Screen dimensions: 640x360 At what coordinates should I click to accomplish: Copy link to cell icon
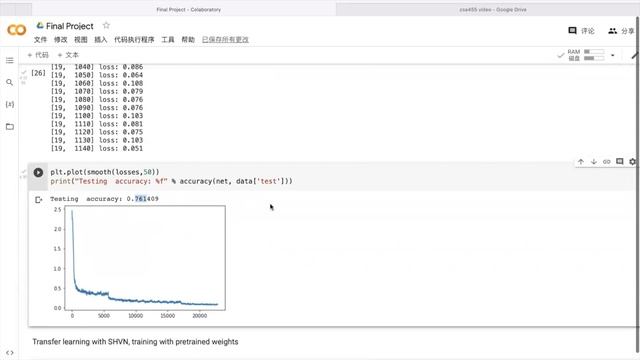607,162
